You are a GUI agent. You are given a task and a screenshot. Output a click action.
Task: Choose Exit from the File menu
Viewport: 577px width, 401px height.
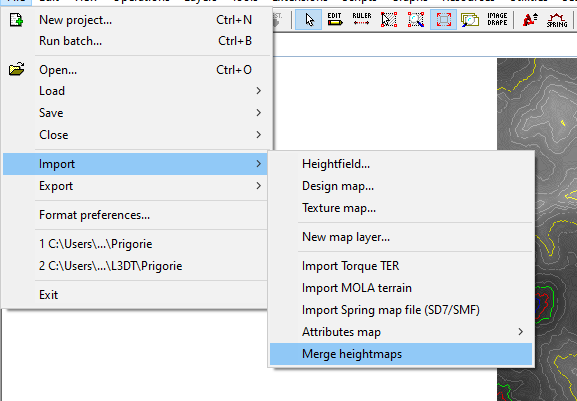click(135, 295)
